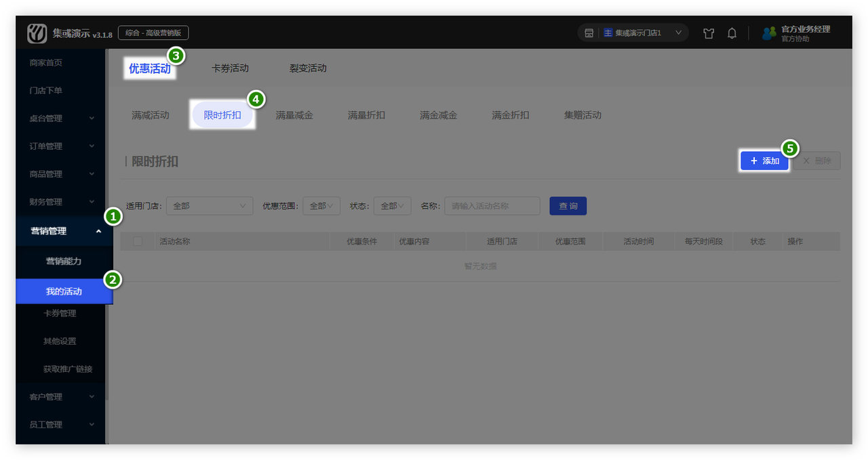Open the 优惠范围 filter dropdown

(x=321, y=206)
